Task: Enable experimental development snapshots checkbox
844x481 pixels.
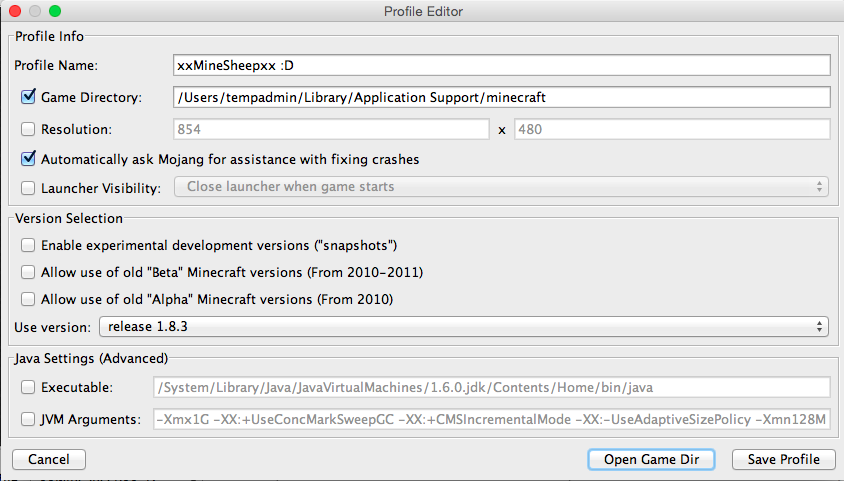Action: click(x=28, y=245)
